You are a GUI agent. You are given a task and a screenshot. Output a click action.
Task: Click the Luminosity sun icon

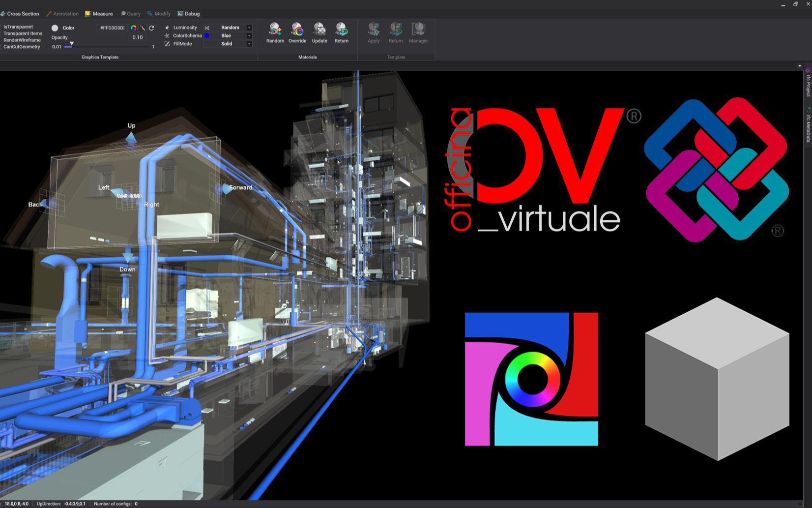[x=167, y=28]
